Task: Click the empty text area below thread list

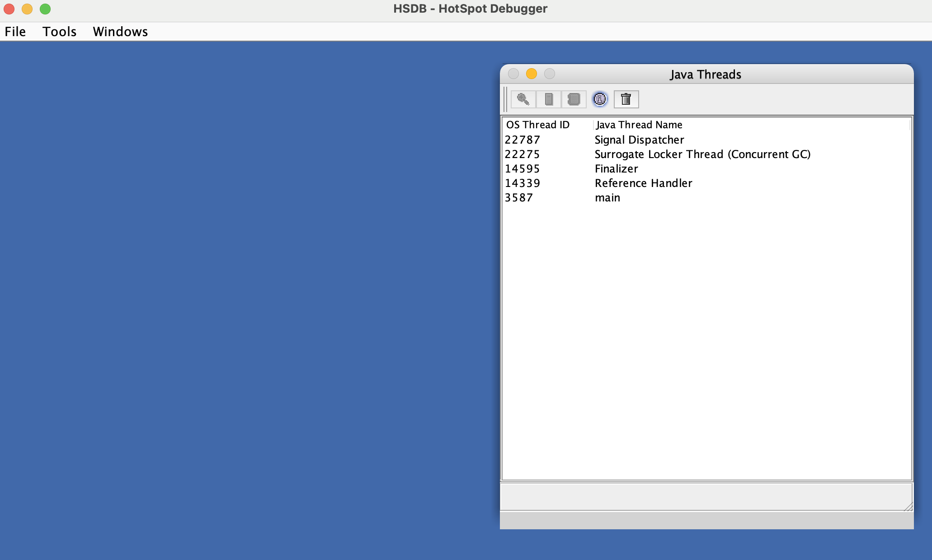Action: (705, 497)
